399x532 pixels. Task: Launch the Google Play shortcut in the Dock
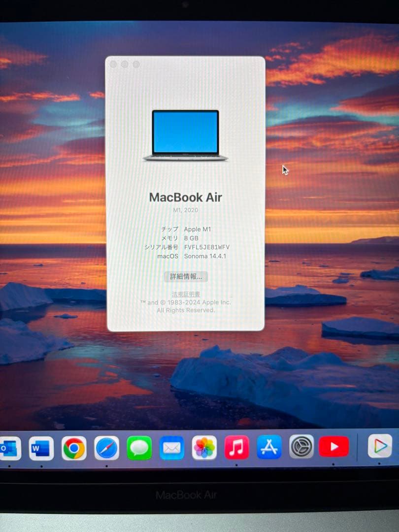click(379, 447)
